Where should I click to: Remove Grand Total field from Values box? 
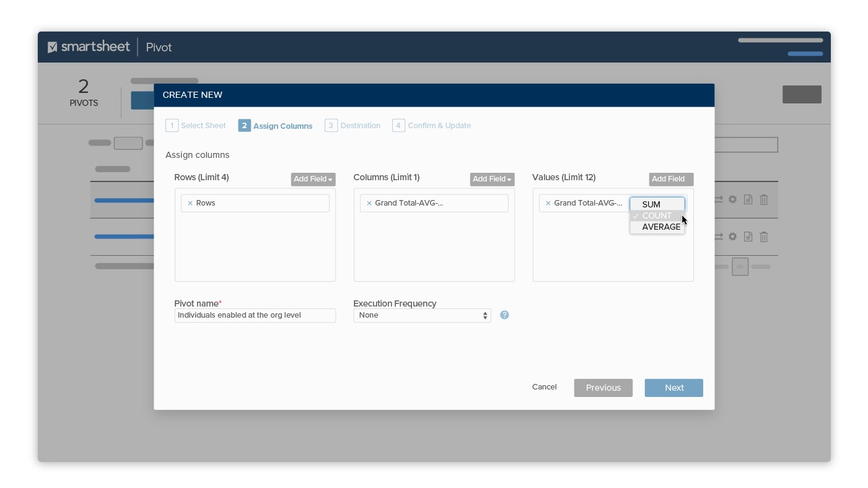548,203
